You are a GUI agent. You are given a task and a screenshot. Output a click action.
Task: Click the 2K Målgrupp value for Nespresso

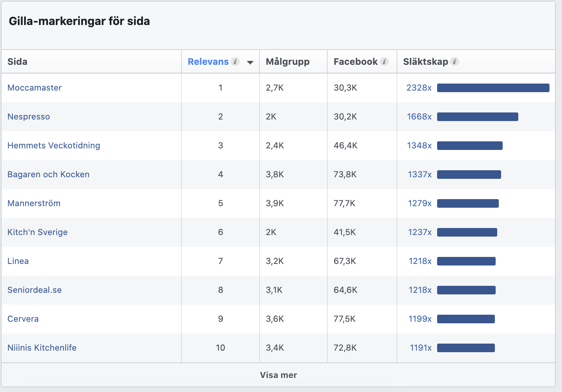coord(271,117)
